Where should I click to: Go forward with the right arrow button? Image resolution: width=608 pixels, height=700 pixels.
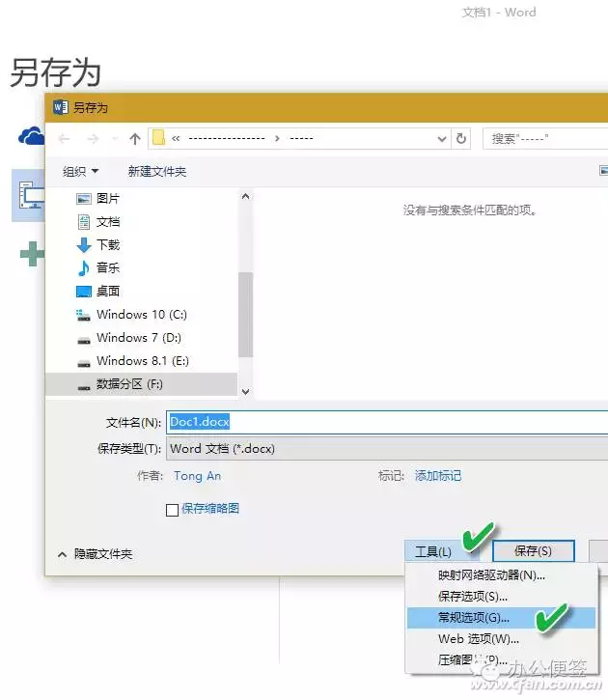pos(93,139)
